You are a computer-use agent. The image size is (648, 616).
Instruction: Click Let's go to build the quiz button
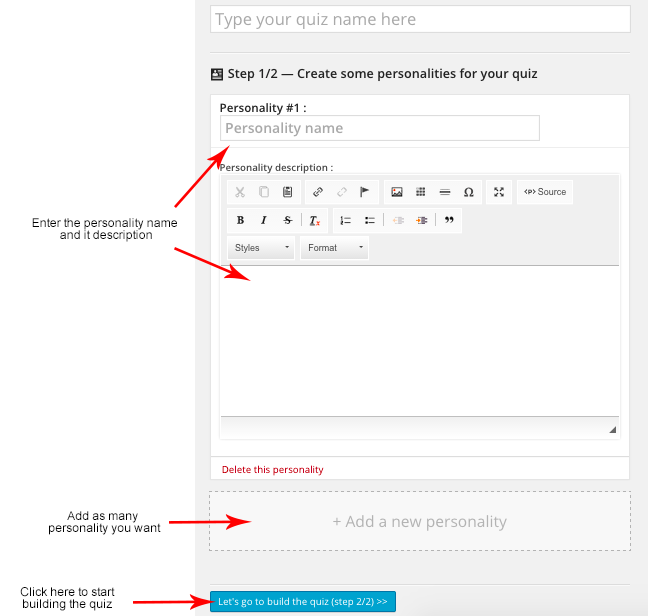tap(303, 601)
